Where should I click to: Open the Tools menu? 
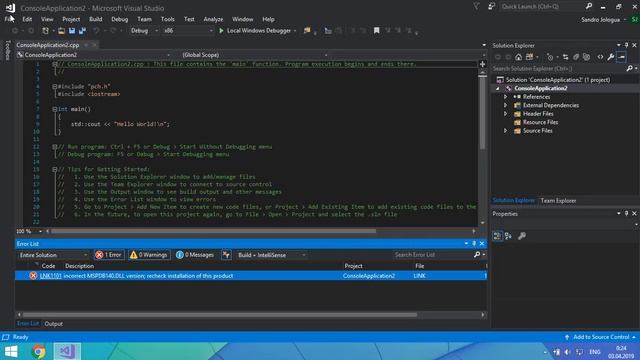click(167, 19)
